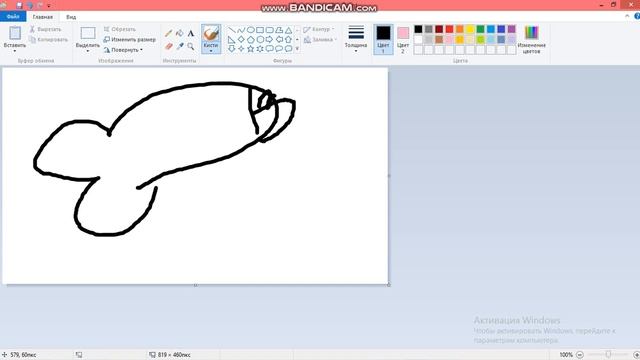Select the Eraser tool

pos(169,47)
